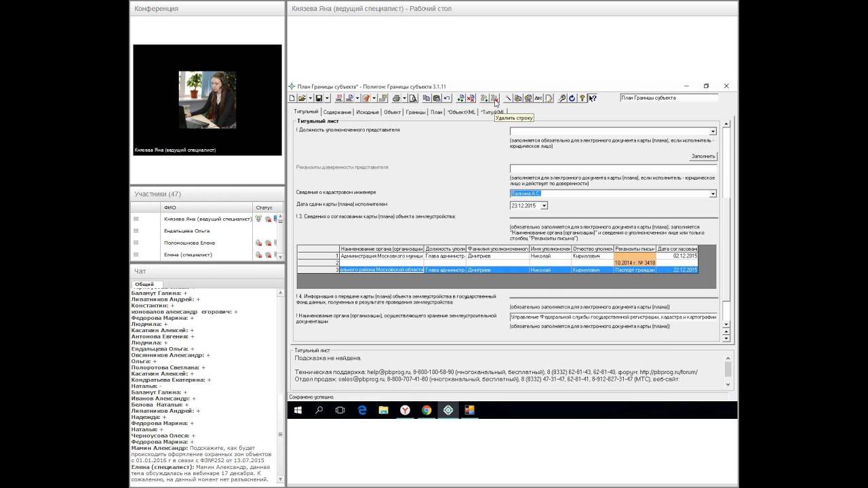Click the yellow question-mark help icon

coord(582,98)
